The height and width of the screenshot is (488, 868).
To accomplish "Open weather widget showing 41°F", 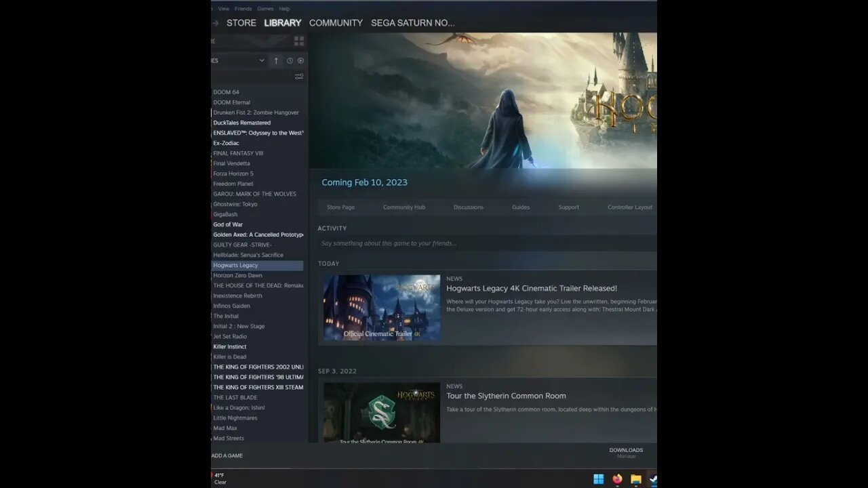I will coord(218,479).
